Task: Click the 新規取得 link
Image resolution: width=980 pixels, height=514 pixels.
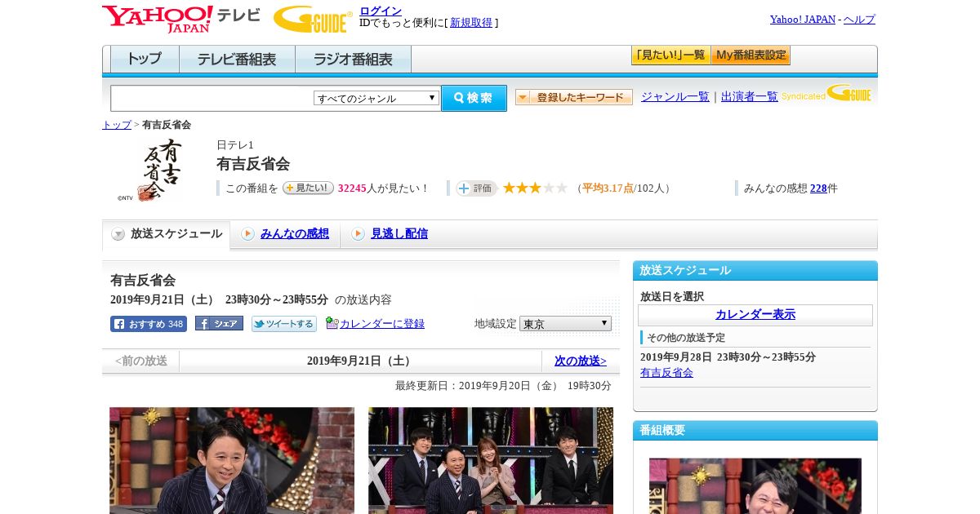Action: click(x=471, y=23)
